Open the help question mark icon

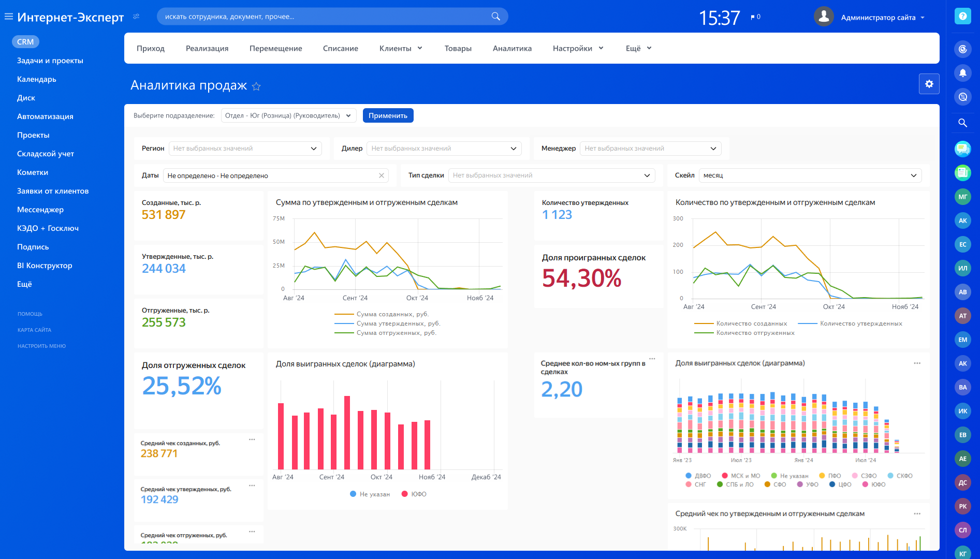tap(962, 17)
